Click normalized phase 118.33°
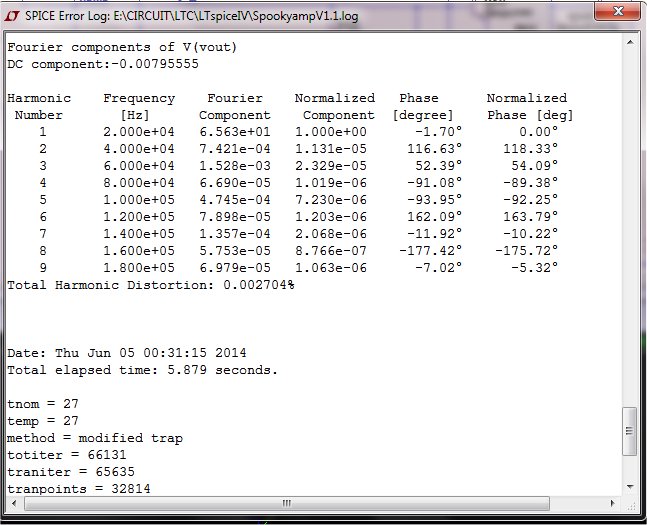The height and width of the screenshot is (525, 647). (530, 149)
